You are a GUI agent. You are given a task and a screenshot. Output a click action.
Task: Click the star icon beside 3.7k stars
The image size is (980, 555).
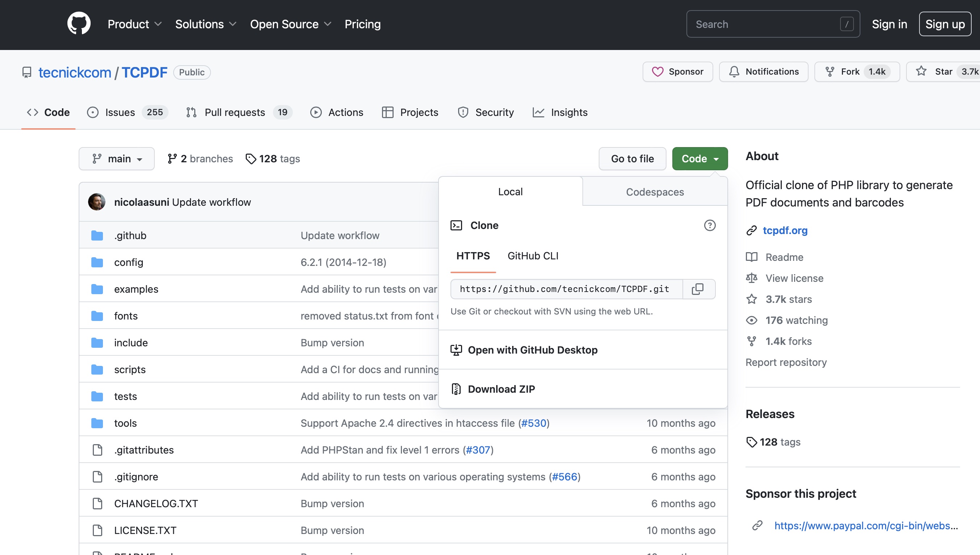click(752, 299)
